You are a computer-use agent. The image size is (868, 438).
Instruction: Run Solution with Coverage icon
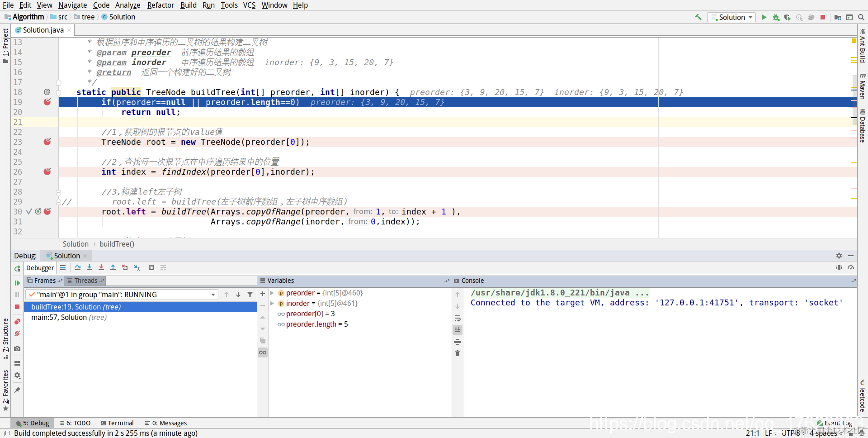[x=788, y=17]
